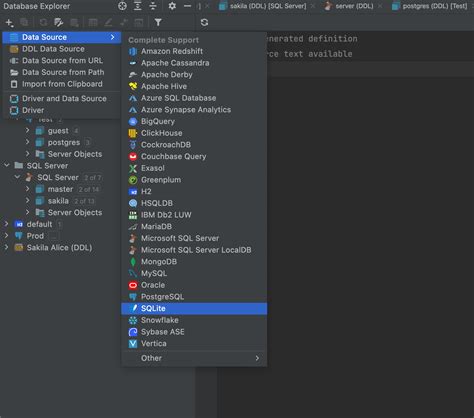Viewport: 474px width, 418px height.
Task: Click the sync icon in the editor toolbar
Action: [204, 22]
